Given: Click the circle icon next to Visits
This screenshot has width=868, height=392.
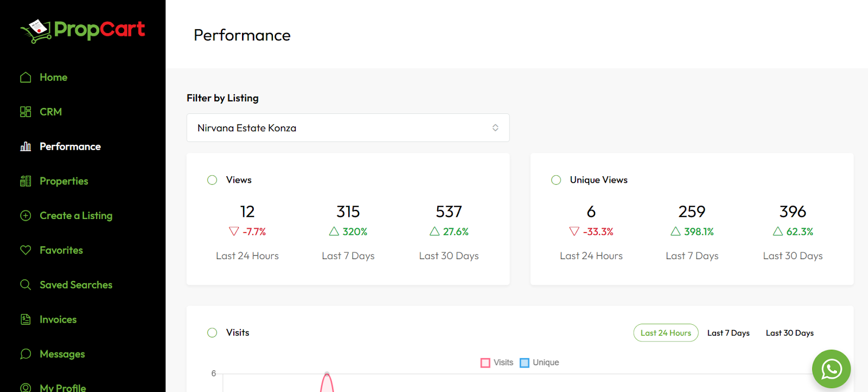Looking at the screenshot, I should 212,333.
